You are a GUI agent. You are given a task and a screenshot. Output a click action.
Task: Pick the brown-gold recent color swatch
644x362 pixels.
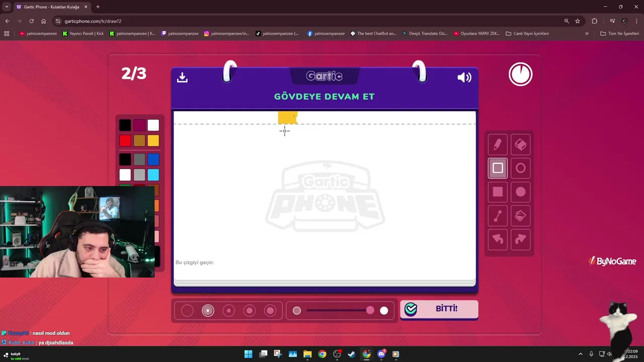(x=139, y=141)
